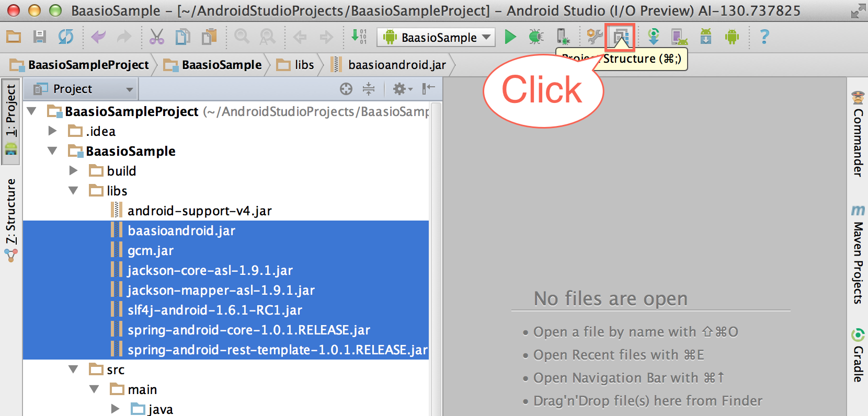Click the Open folder toolbar icon

pyautogui.click(x=14, y=37)
